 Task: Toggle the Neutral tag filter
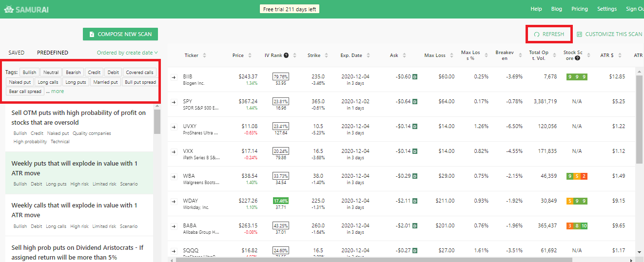51,73
